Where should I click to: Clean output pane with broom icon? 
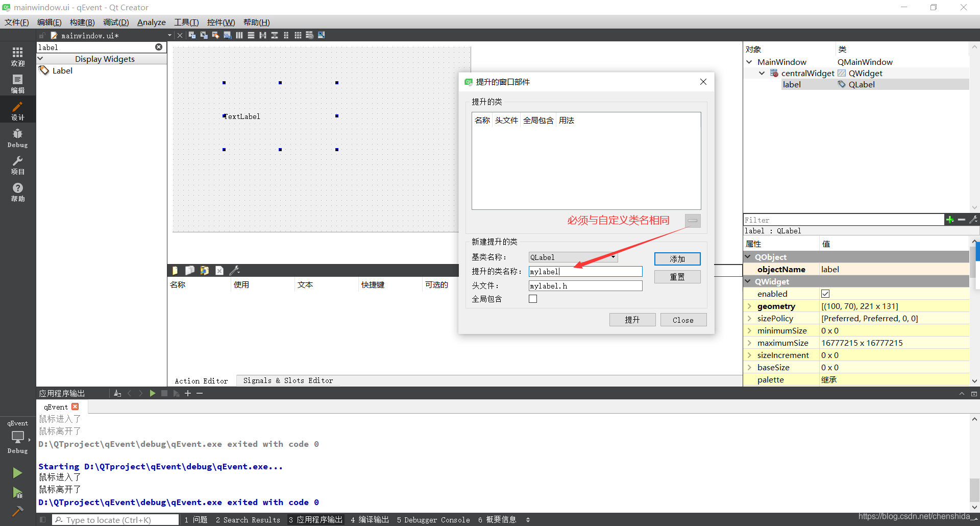117,393
